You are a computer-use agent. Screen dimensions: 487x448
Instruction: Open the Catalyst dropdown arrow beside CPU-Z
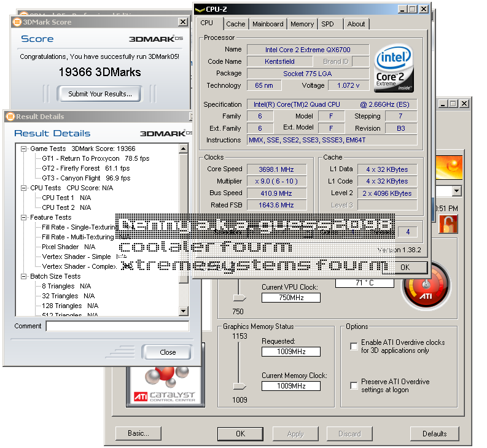[456, 191]
